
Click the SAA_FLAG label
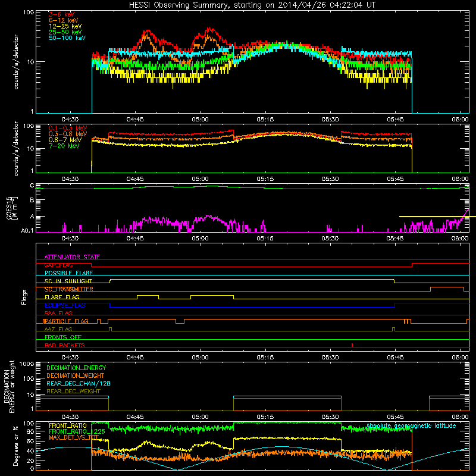58,314
